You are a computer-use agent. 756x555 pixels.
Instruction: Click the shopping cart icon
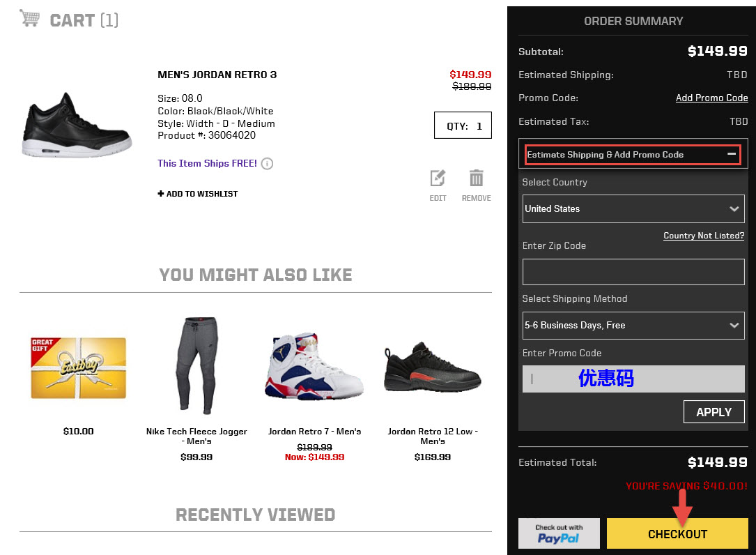29,18
